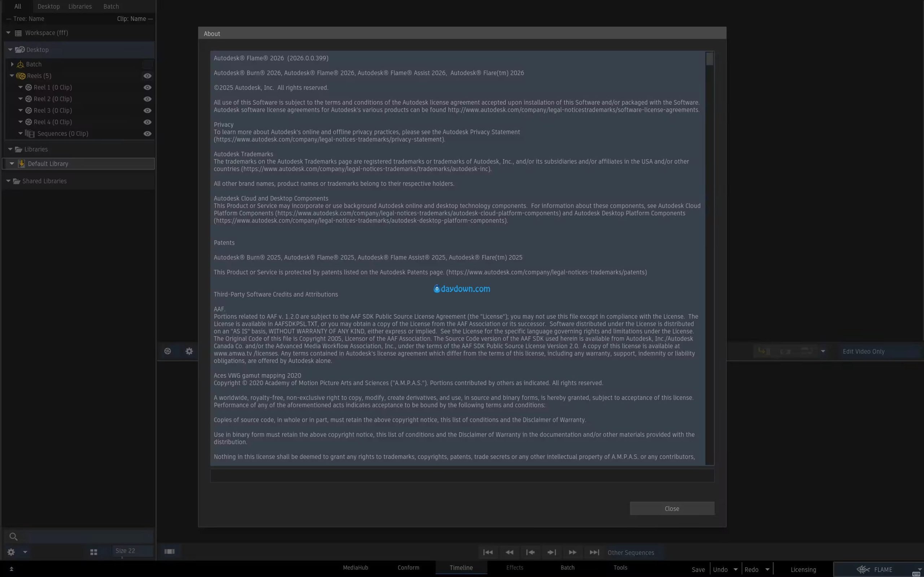Expand the Batch tree item arrow
The width and height of the screenshot is (924, 577).
pyautogui.click(x=12, y=64)
